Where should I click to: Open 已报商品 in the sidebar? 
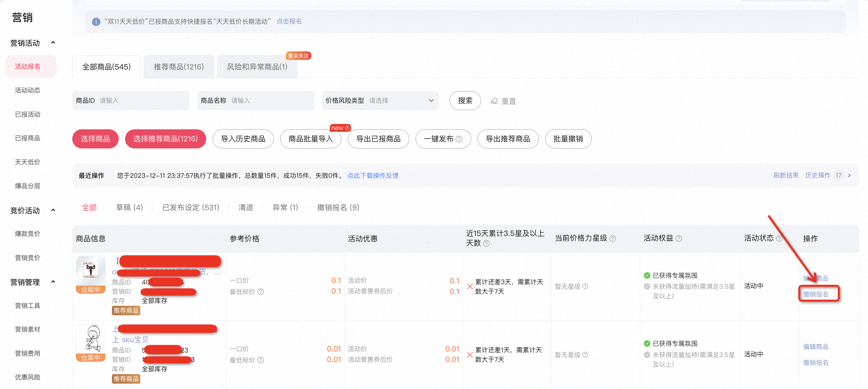pos(28,138)
